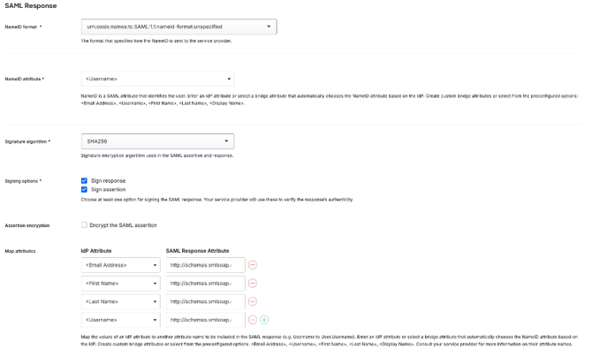The image size is (592, 364).
Task: Click SAML Response Attribute field for Email Address
Action: click(x=204, y=265)
